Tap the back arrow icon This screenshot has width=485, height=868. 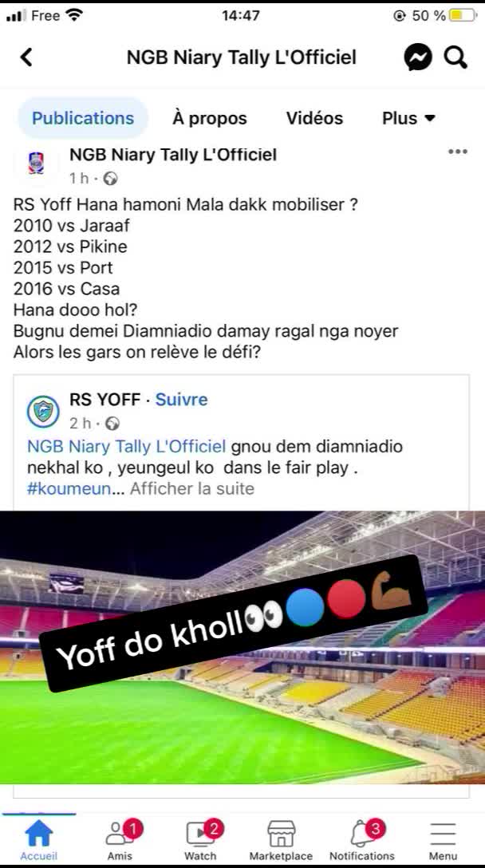26,57
